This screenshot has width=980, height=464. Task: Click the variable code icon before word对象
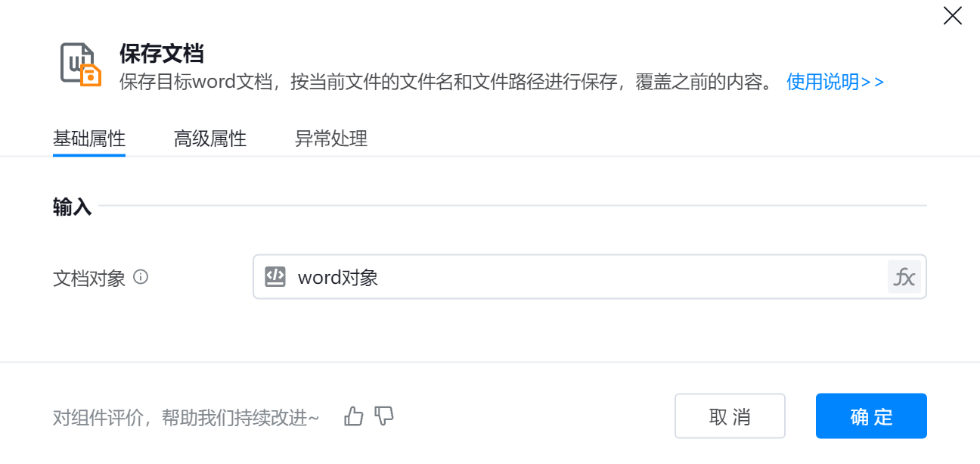click(275, 277)
